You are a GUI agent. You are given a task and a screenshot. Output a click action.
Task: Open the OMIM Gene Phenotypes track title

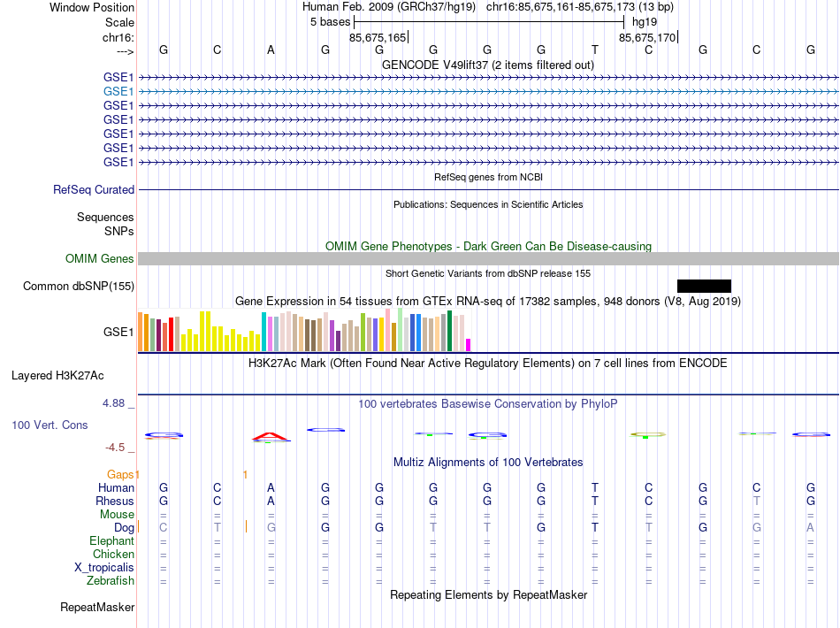pyautogui.click(x=489, y=246)
